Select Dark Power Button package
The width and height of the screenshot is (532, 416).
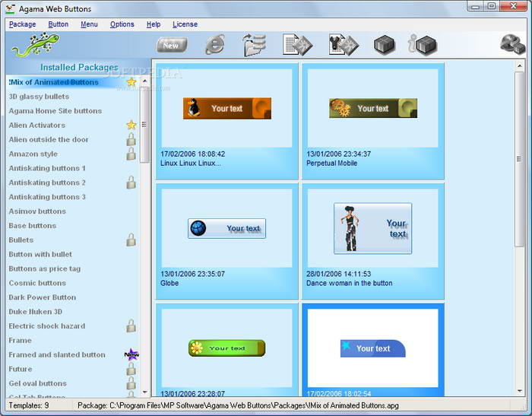click(43, 297)
